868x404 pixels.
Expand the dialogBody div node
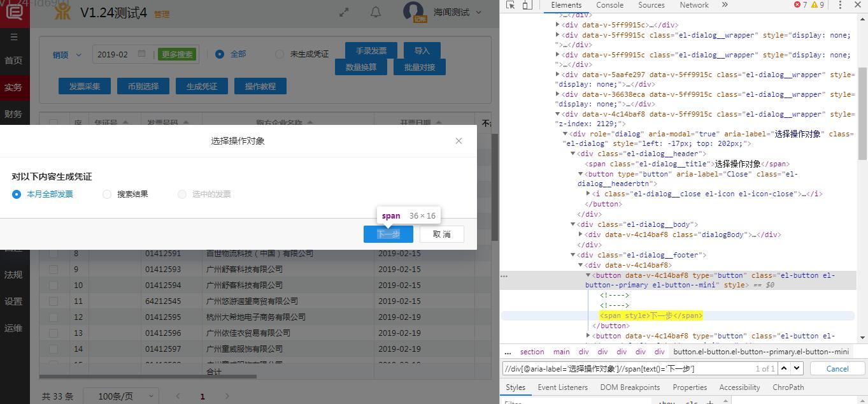[x=580, y=234]
